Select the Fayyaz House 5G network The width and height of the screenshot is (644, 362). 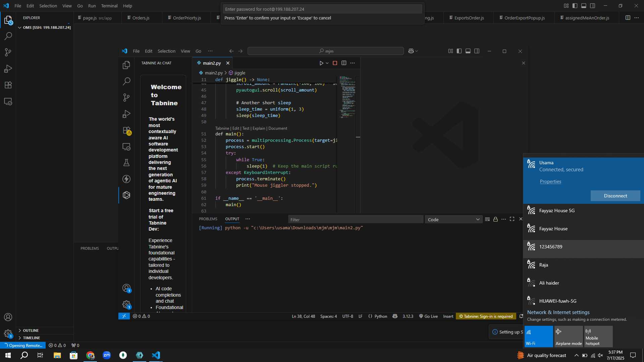583,210
